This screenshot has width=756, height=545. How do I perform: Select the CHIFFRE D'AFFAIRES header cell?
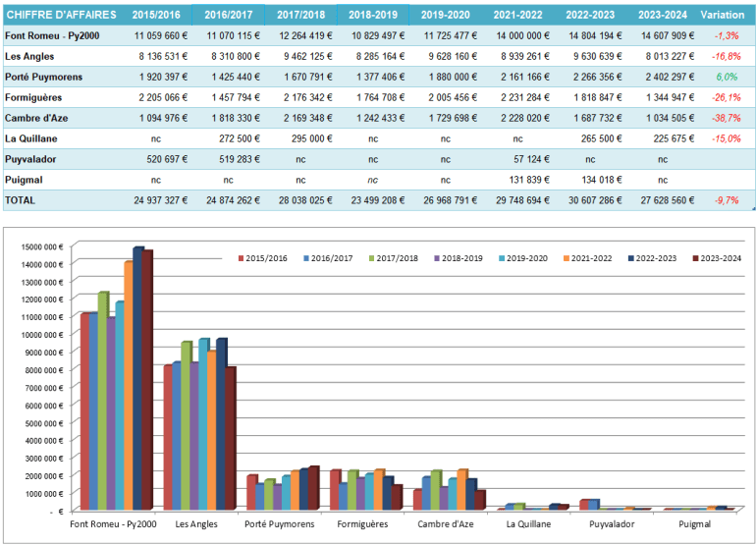click(62, 16)
